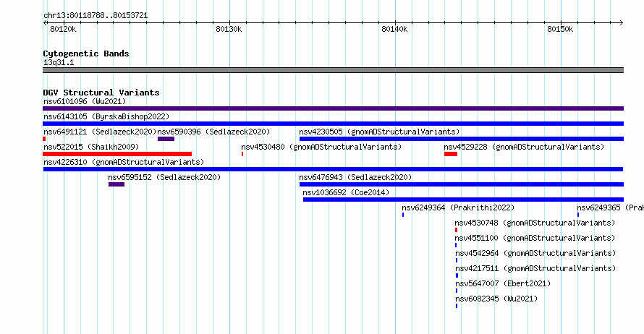This screenshot has height=334, width=644.
Task: Click nsv4217511 (gnomADStructuralVariants) label
Action: click(535, 268)
